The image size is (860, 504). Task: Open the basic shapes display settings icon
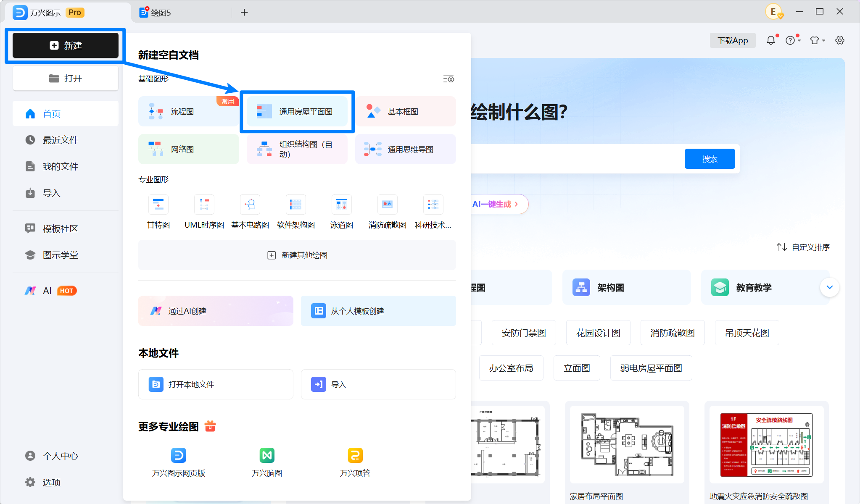(x=448, y=79)
